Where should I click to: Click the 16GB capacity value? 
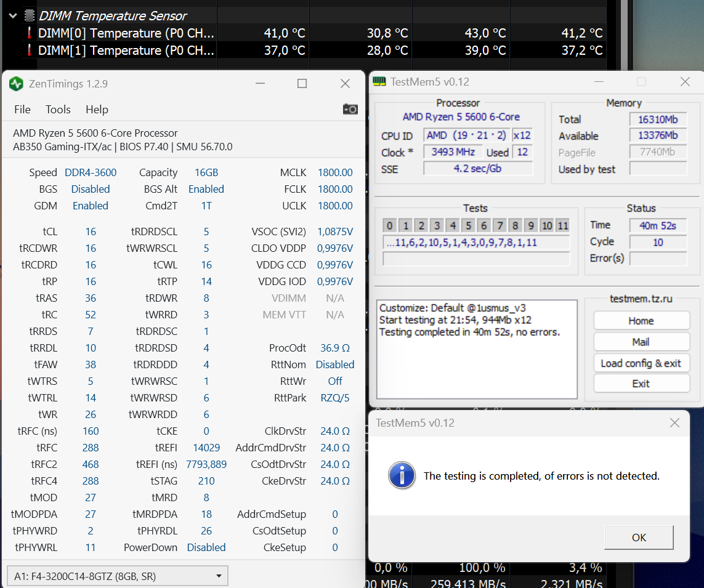(206, 172)
